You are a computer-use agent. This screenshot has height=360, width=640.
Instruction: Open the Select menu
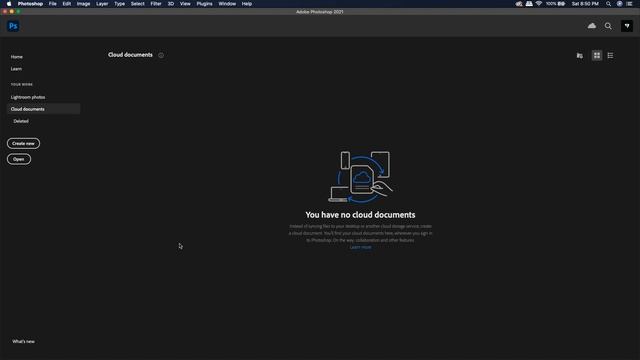tap(138, 4)
